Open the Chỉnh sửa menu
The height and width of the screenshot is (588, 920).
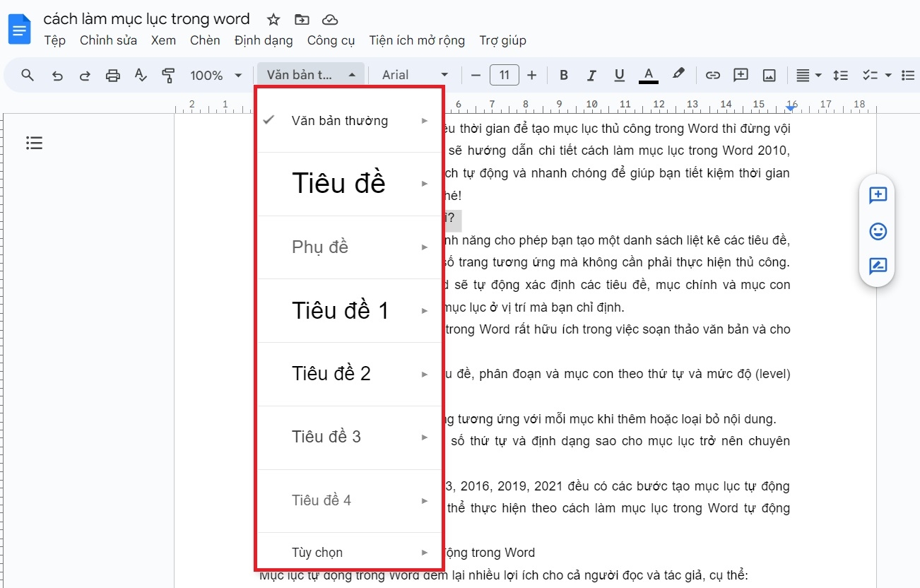pos(108,40)
